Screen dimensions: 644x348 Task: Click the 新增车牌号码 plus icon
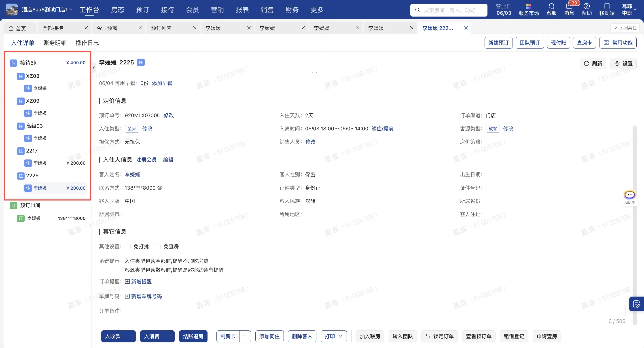[127, 296]
